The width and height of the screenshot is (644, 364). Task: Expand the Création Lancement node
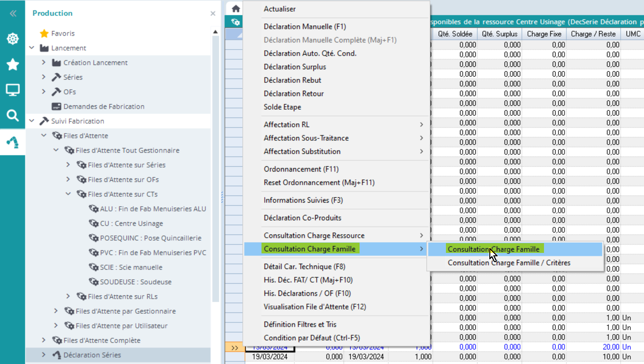(x=43, y=63)
